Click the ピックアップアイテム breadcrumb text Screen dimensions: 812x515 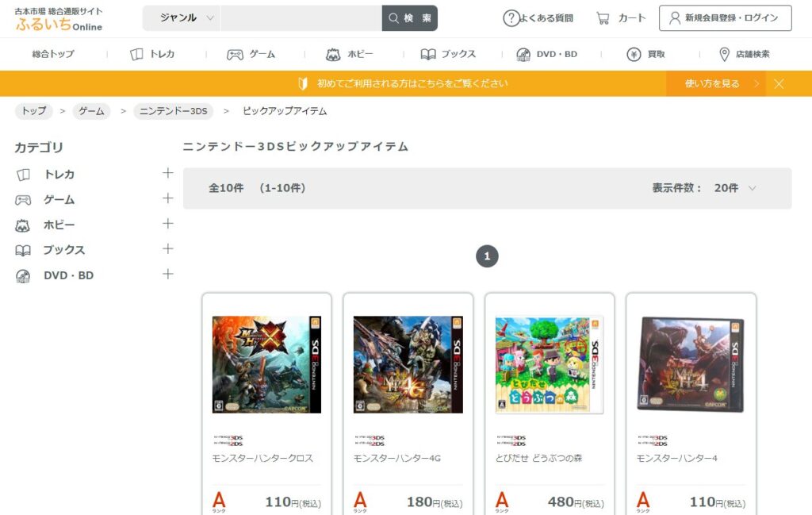[285, 111]
